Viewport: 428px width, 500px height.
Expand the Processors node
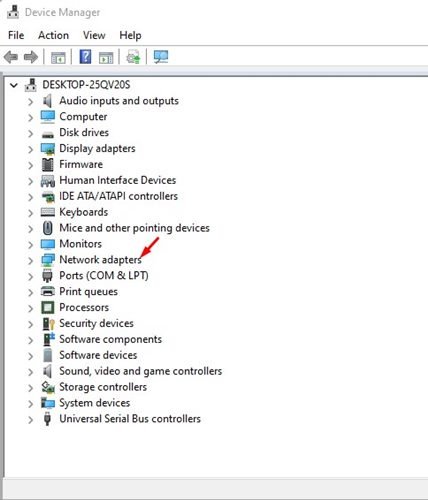[30, 308]
